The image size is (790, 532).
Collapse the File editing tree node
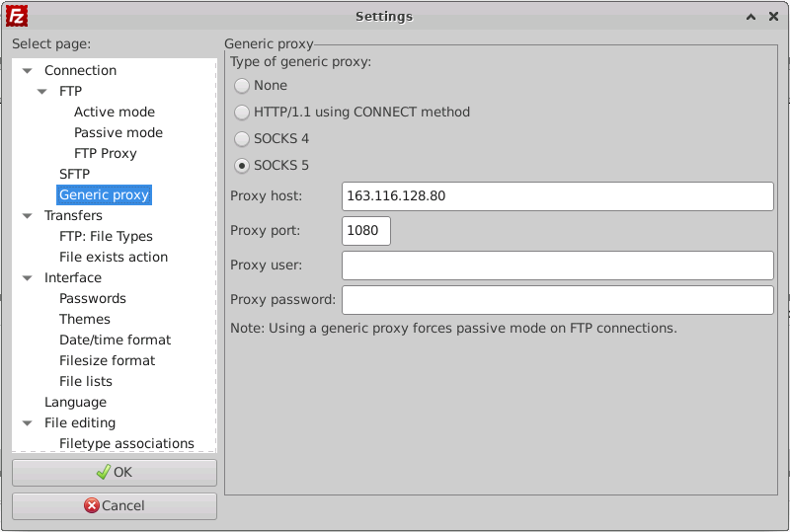point(27,423)
